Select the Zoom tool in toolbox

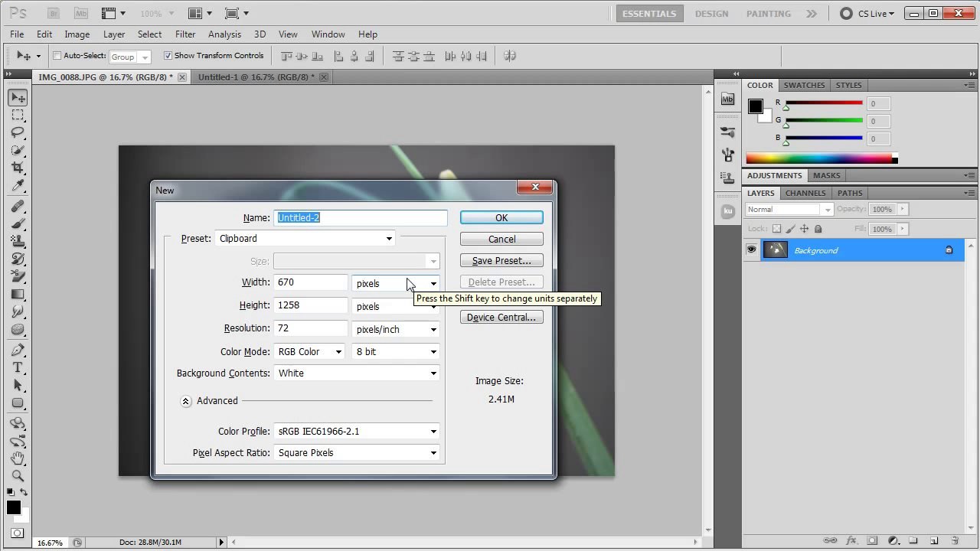[18, 476]
